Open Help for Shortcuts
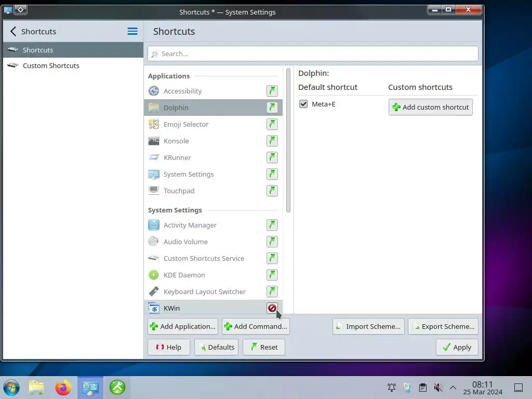Viewport: 532px width, 399px height. 169,347
